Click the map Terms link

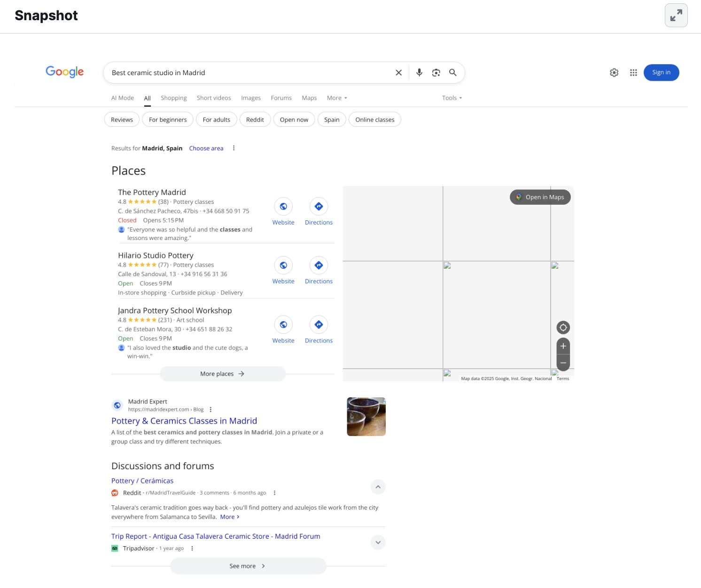coord(563,379)
